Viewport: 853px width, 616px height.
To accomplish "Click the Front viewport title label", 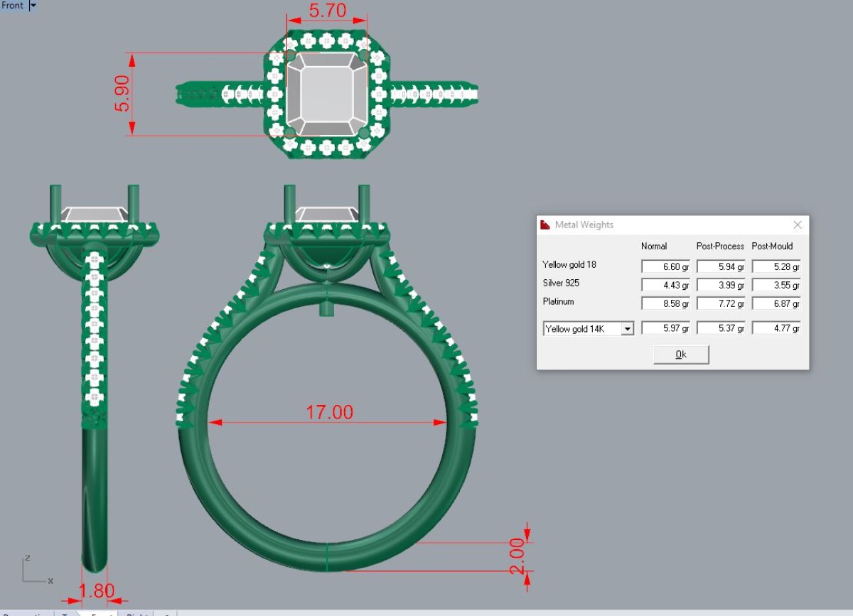I will coord(13,5).
